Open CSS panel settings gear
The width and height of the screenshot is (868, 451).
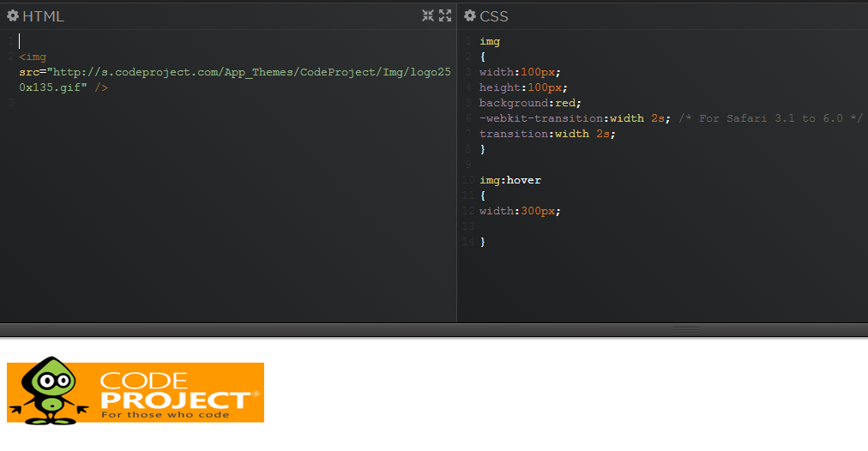pyautogui.click(x=470, y=16)
